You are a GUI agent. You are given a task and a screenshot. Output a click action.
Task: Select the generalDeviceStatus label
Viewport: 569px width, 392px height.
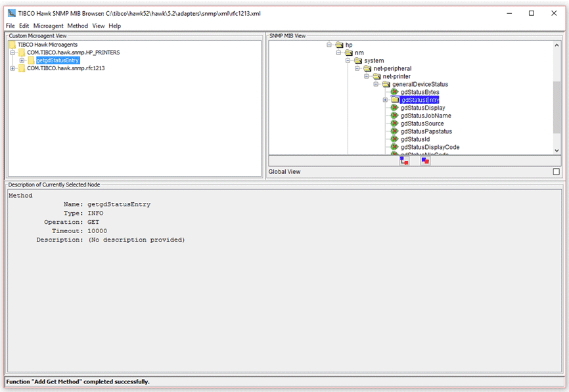click(x=421, y=84)
